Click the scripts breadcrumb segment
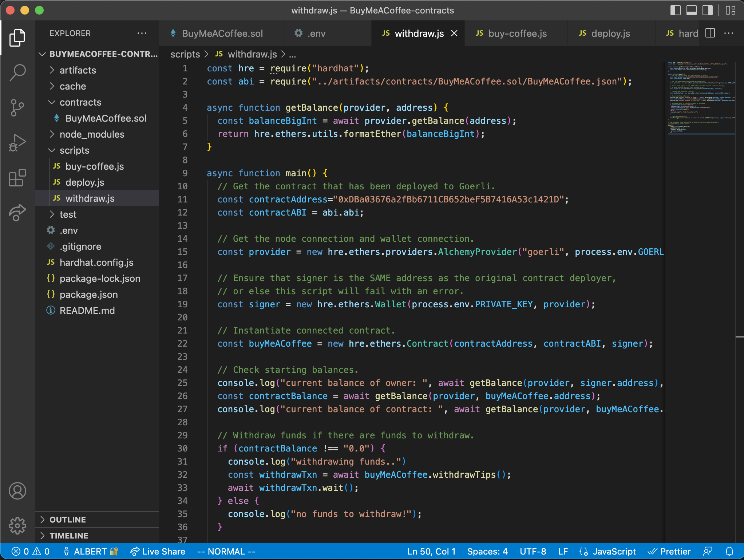The height and width of the screenshot is (560, 744). [185, 54]
